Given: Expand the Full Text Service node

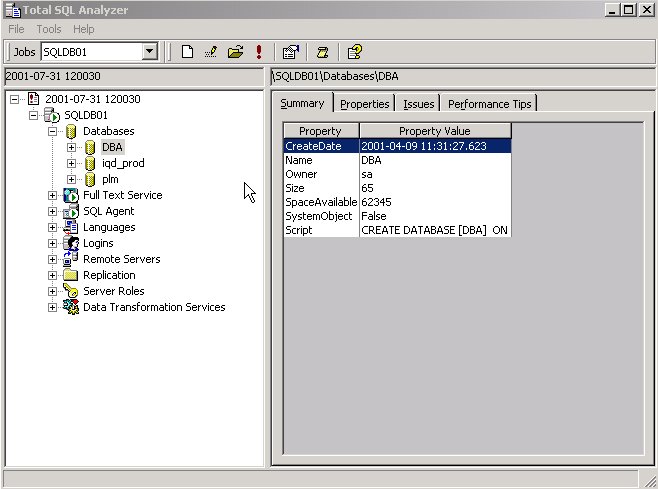Looking at the screenshot, I should (52, 195).
